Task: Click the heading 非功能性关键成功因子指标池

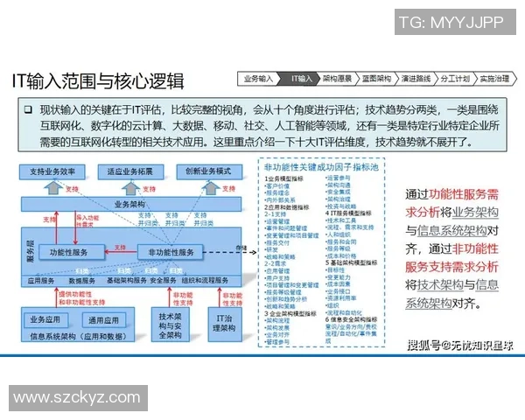Action: (x=321, y=167)
